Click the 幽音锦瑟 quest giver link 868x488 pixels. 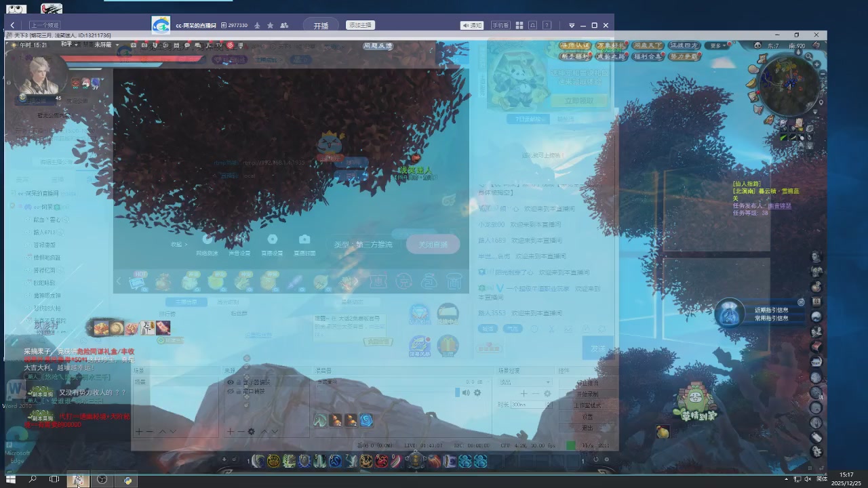(x=779, y=205)
